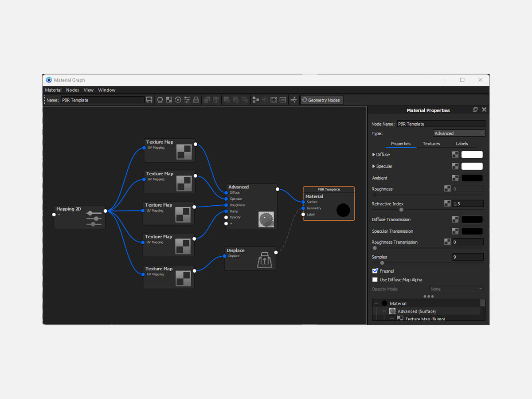532x399 pixels.
Task: Click the Ambient color swatch
Action: point(472,178)
